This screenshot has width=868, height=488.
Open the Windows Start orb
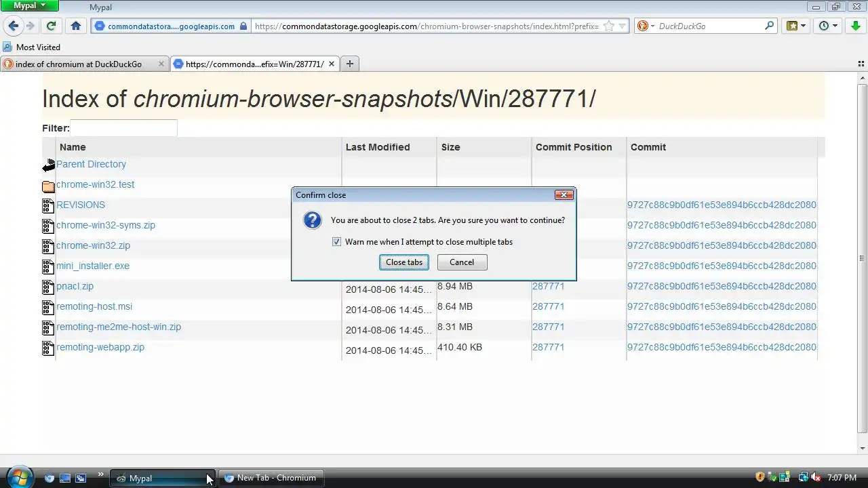click(x=18, y=477)
